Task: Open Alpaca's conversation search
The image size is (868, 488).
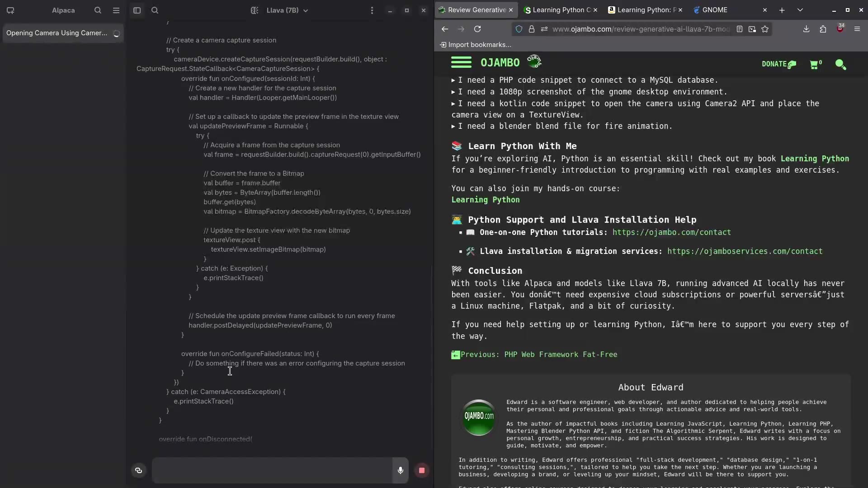Action: tap(98, 10)
